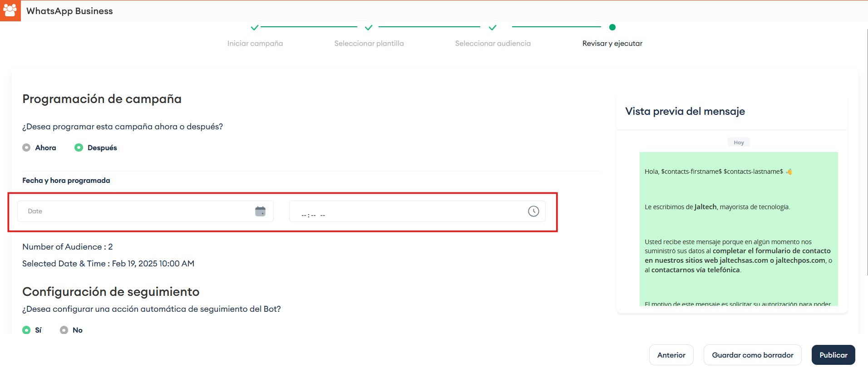The height and width of the screenshot is (373, 868).
Task: Click the WhatsApp Business app logo icon
Action: (x=10, y=10)
